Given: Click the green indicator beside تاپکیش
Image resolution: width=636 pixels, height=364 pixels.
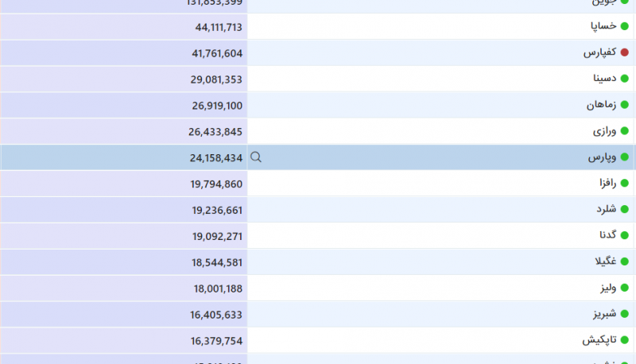Looking at the screenshot, I should point(624,340).
